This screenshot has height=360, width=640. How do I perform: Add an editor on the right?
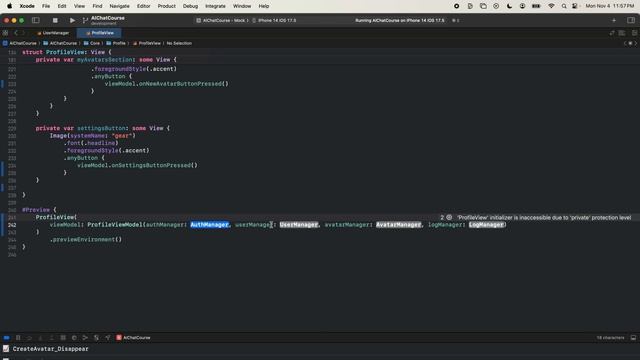click(x=634, y=33)
